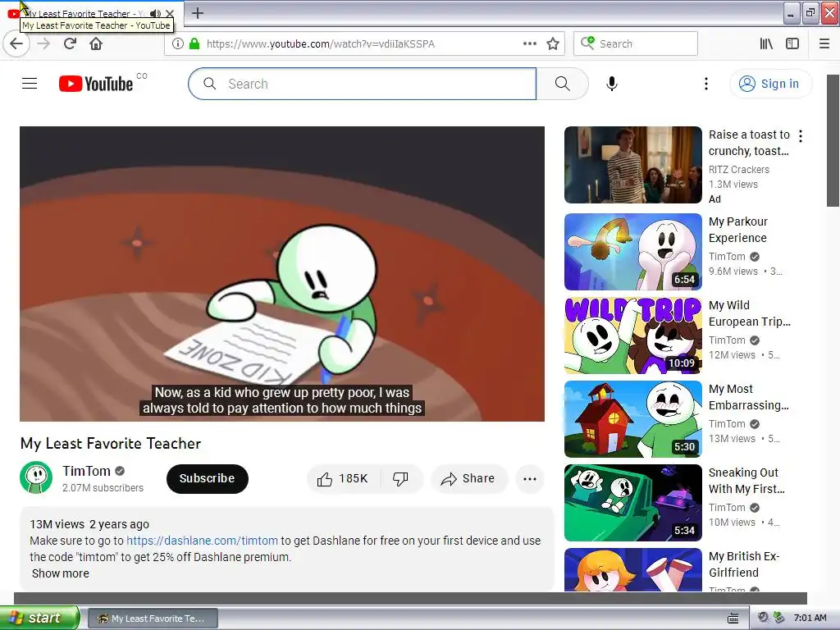Like the video with thumbs up

[343, 478]
